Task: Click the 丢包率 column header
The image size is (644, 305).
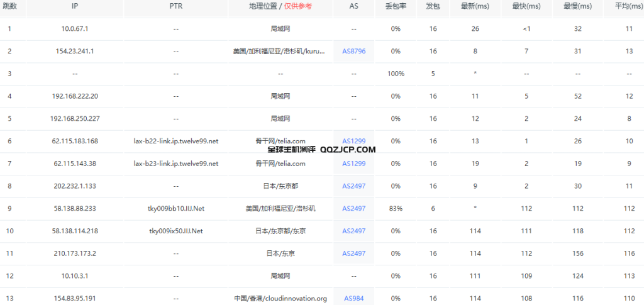Action: 396,6
